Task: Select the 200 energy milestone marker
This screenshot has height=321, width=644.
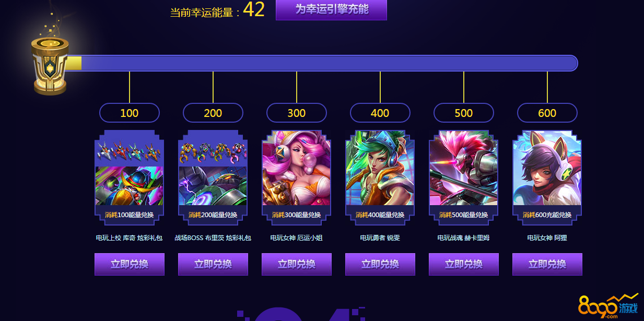Action: [213, 113]
